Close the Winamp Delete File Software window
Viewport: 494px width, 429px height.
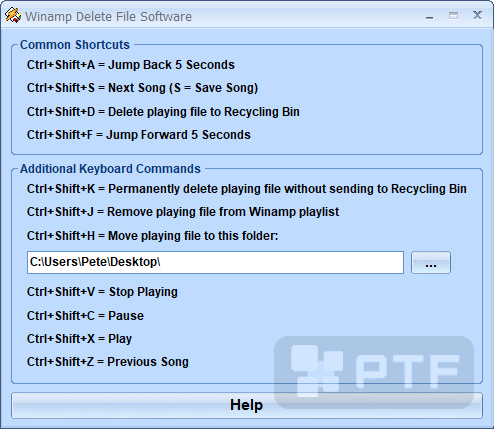click(x=477, y=15)
